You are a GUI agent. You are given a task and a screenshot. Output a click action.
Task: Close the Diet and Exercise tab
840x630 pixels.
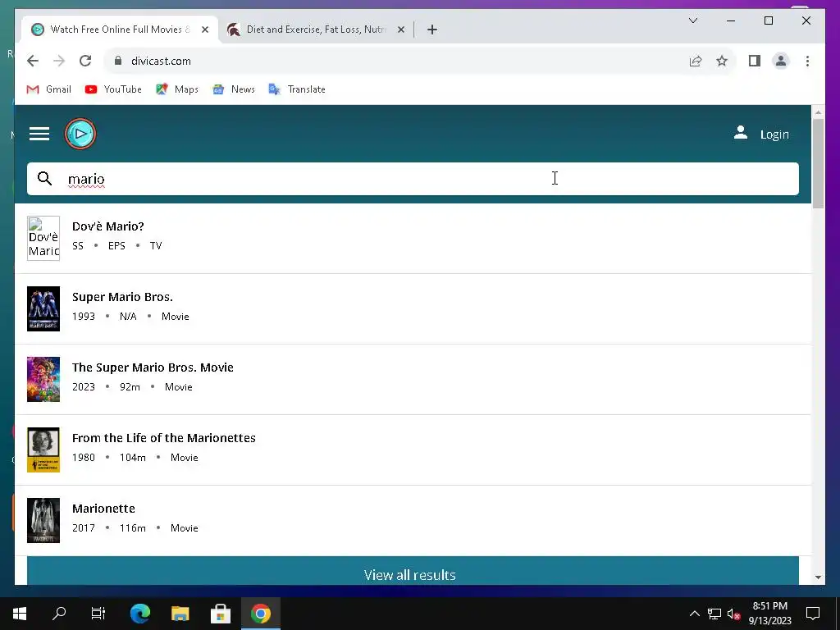[400, 30]
